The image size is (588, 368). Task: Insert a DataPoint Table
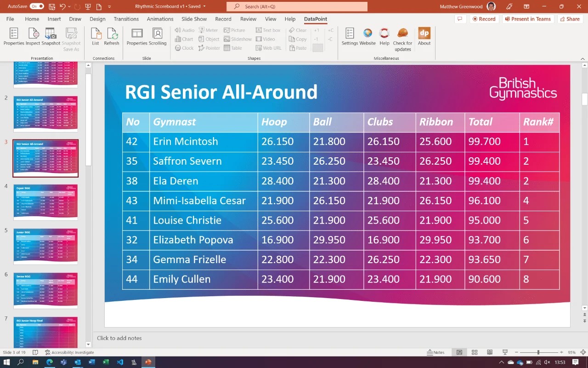coord(235,48)
